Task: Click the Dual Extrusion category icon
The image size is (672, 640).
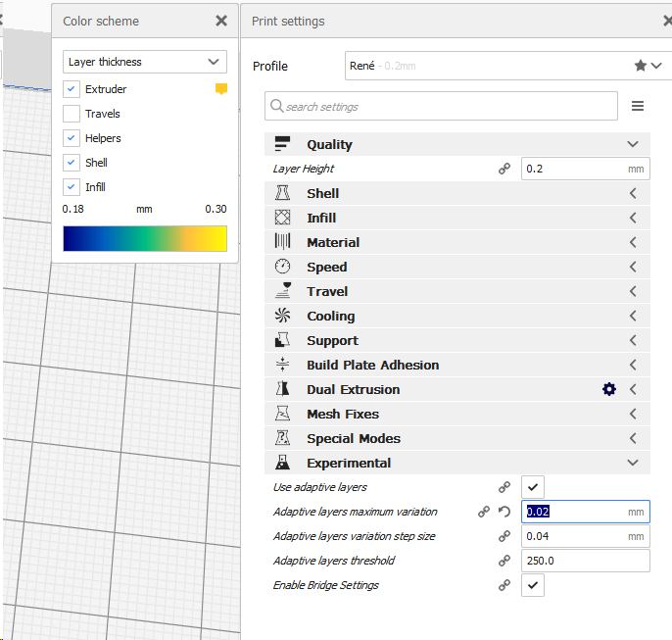Action: coord(282,389)
